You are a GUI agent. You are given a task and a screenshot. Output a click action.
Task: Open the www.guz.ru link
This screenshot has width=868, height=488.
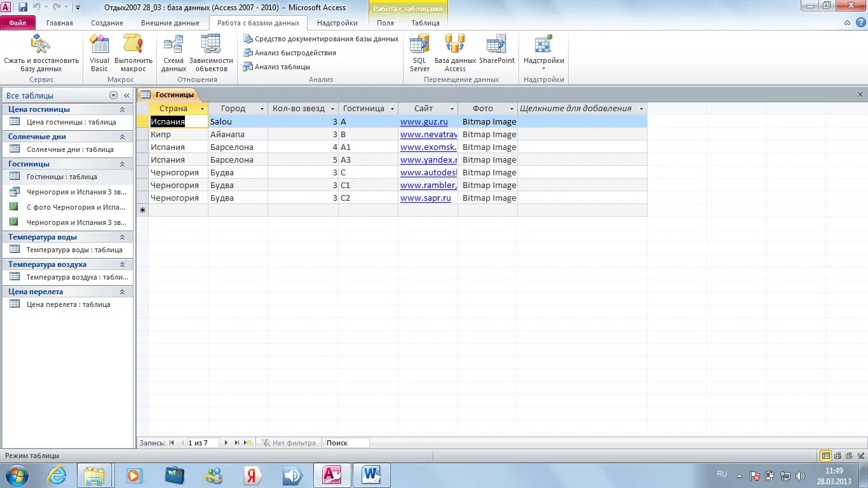pyautogui.click(x=424, y=121)
